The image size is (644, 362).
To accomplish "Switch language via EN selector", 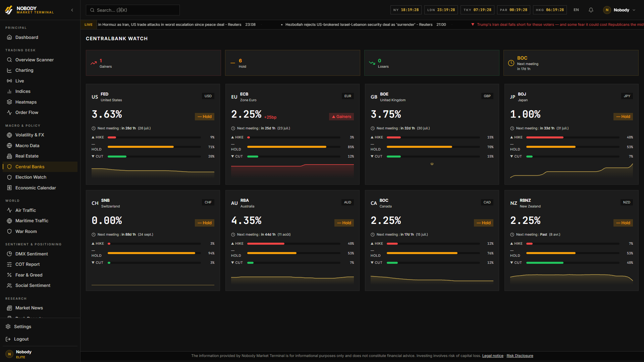I will pyautogui.click(x=576, y=10).
